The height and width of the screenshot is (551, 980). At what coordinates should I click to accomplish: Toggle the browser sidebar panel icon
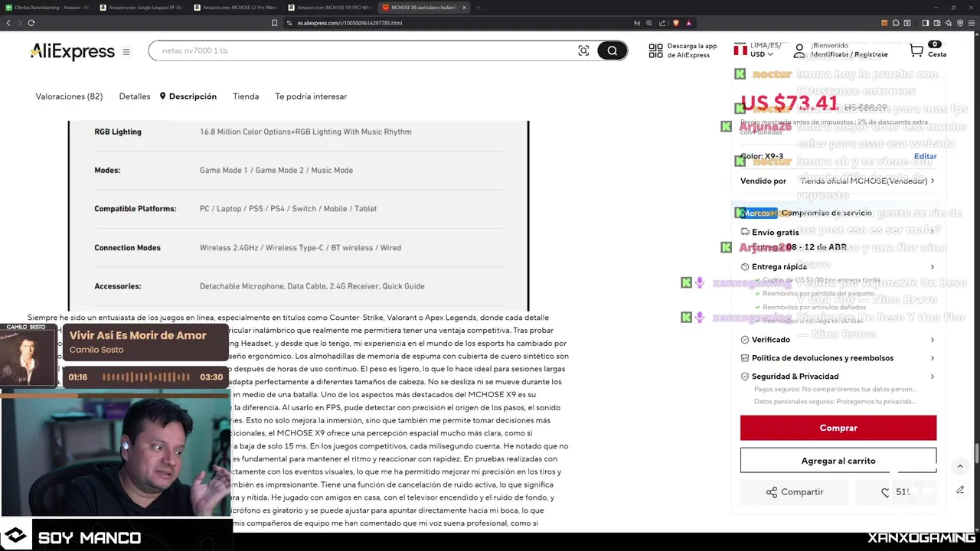coord(926,23)
